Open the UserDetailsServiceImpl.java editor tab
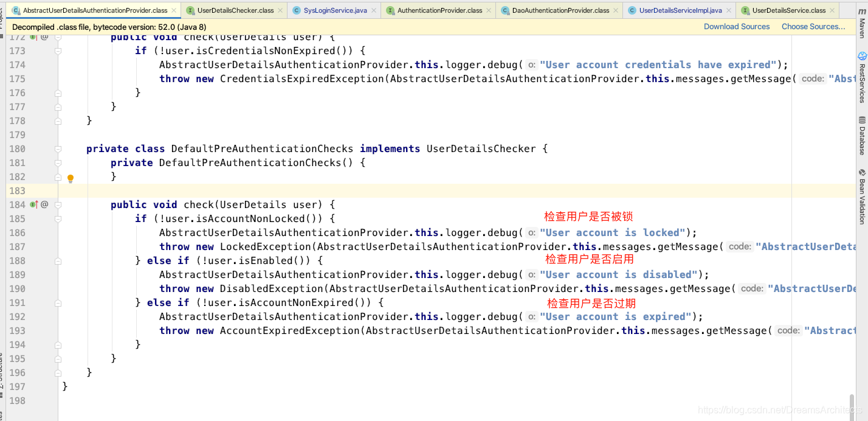The width and height of the screenshot is (868, 421). (x=681, y=10)
